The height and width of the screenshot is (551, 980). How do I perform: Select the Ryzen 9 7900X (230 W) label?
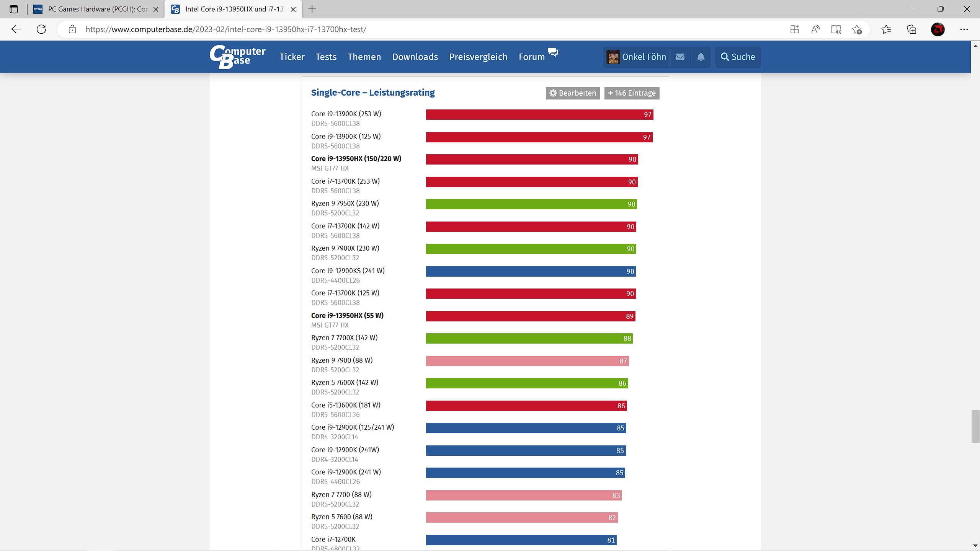[x=345, y=248]
